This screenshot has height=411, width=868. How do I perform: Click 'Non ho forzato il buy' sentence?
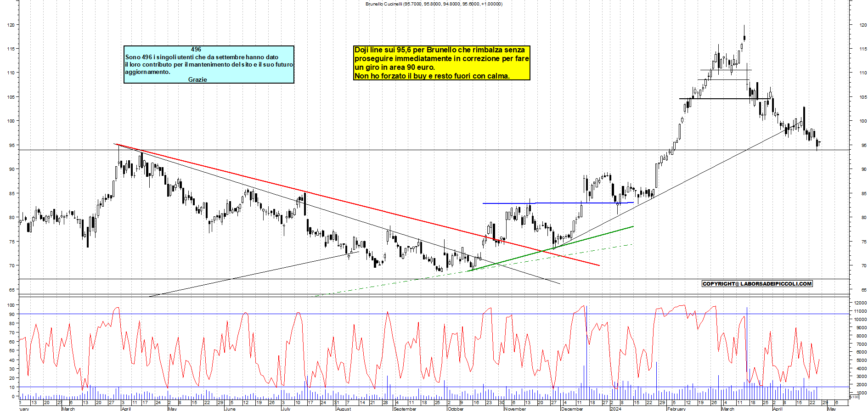(432, 76)
